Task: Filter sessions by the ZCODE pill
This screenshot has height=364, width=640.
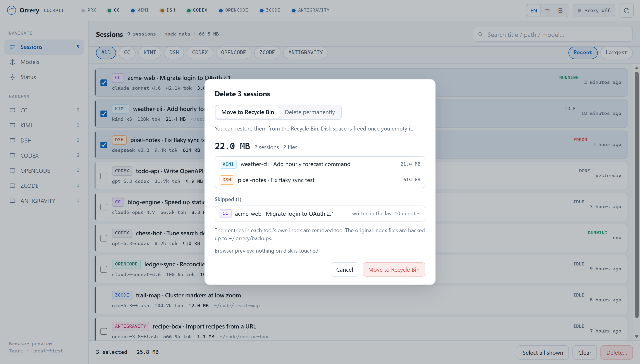Action: coord(267,53)
